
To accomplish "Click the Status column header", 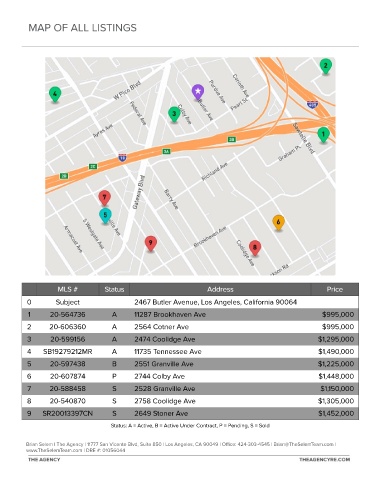I will (x=114, y=289).
